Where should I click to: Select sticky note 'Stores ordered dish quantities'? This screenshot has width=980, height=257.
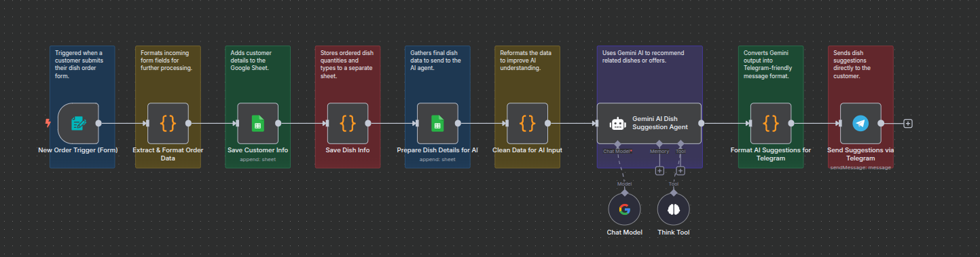click(x=348, y=107)
